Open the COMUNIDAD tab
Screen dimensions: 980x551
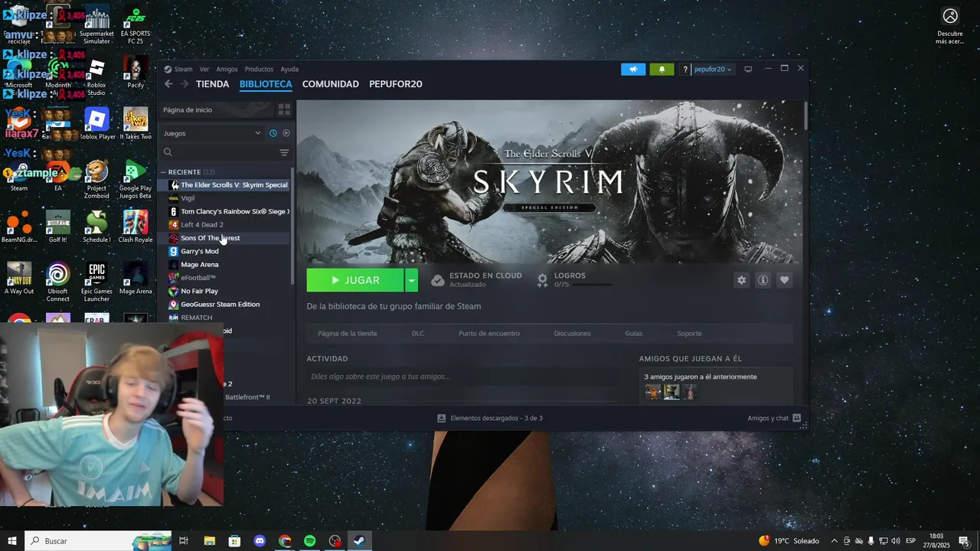pos(331,84)
